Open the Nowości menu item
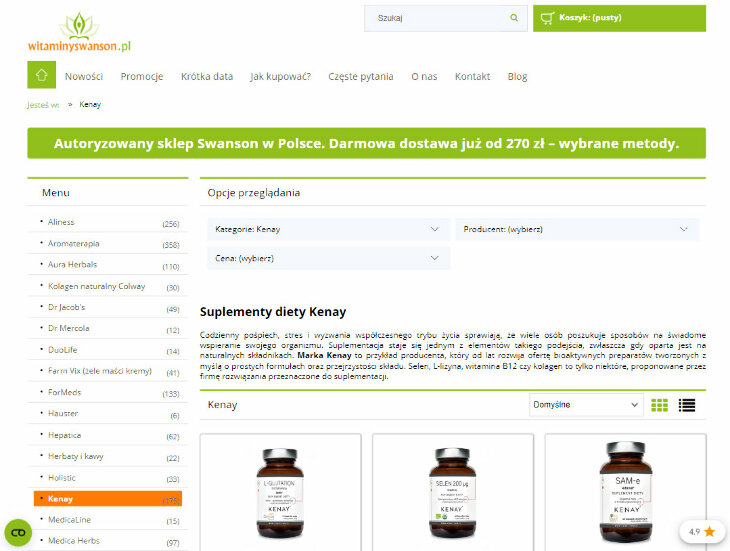This screenshot has width=730, height=551. [84, 76]
